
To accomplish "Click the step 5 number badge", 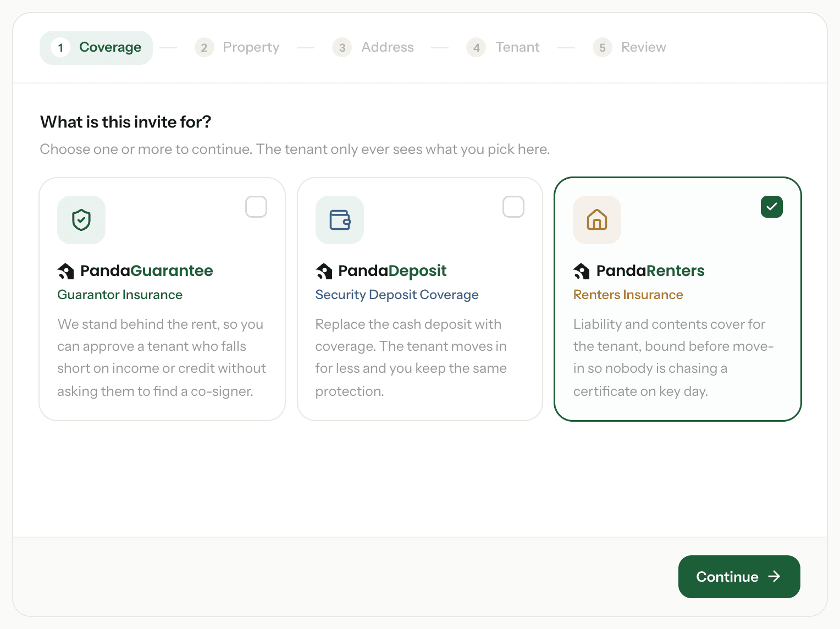I will click(x=603, y=48).
